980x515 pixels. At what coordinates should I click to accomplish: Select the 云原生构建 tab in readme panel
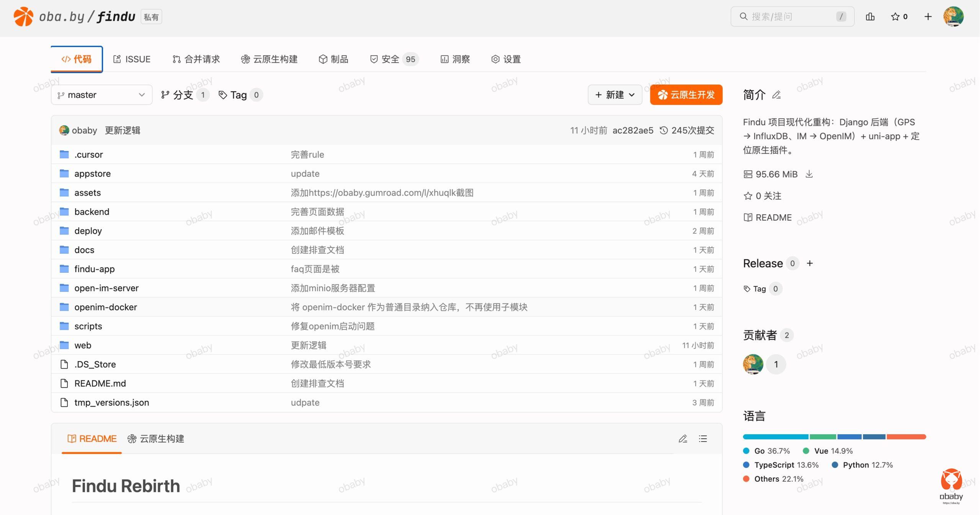click(156, 438)
